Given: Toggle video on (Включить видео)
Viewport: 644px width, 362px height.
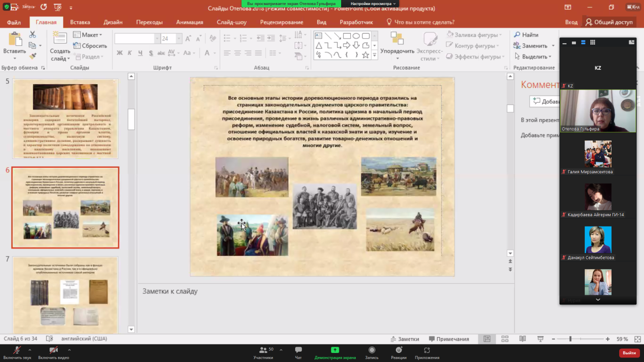Looking at the screenshot, I should 53,351.
